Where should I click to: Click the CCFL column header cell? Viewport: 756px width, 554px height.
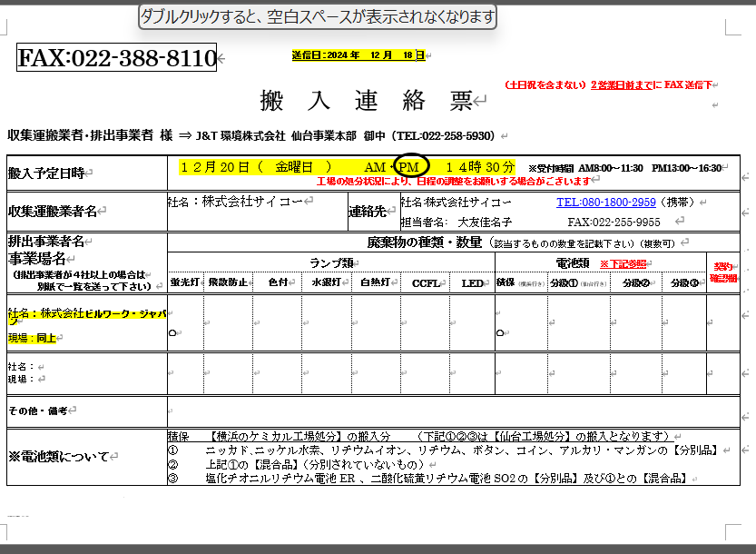pos(425,282)
